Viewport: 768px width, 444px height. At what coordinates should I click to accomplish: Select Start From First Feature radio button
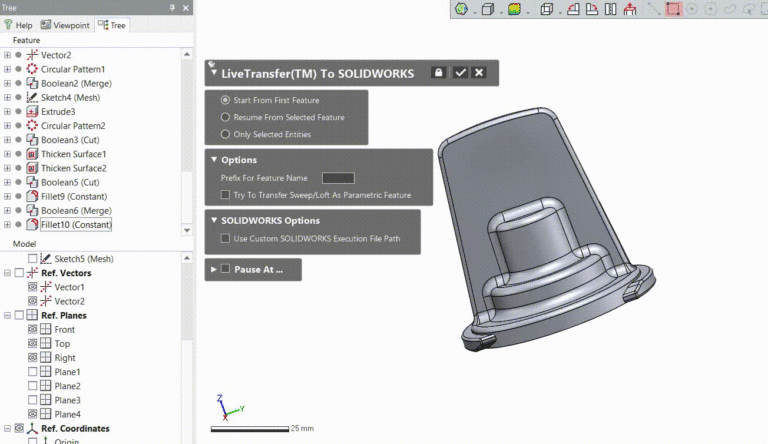(225, 100)
